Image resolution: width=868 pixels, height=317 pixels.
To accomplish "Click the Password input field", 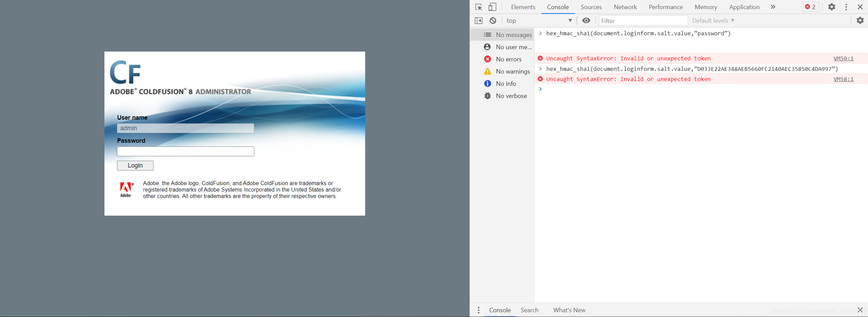I will [x=185, y=151].
